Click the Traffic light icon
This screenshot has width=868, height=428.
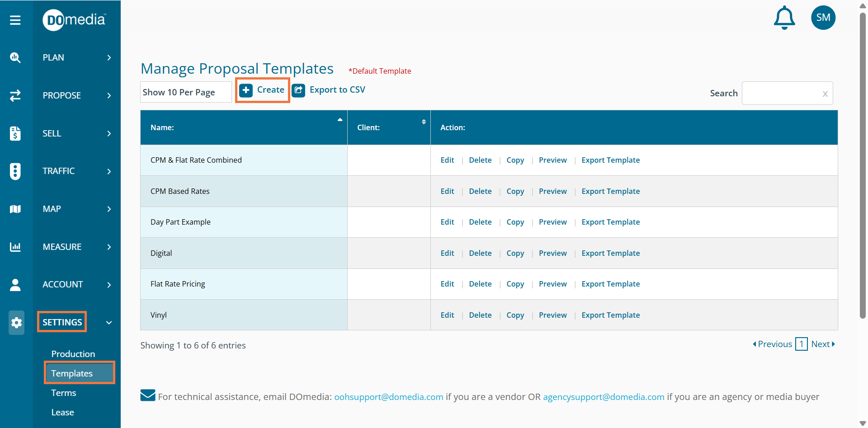(x=15, y=171)
